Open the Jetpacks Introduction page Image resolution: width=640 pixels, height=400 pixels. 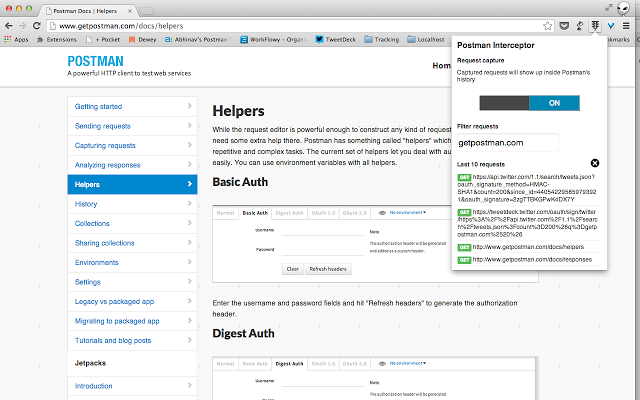[132, 386]
